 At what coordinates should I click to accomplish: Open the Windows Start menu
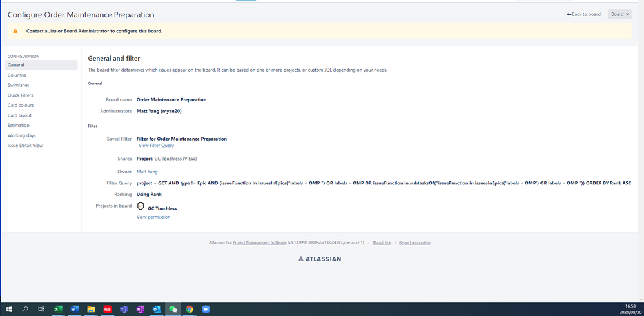8,309
